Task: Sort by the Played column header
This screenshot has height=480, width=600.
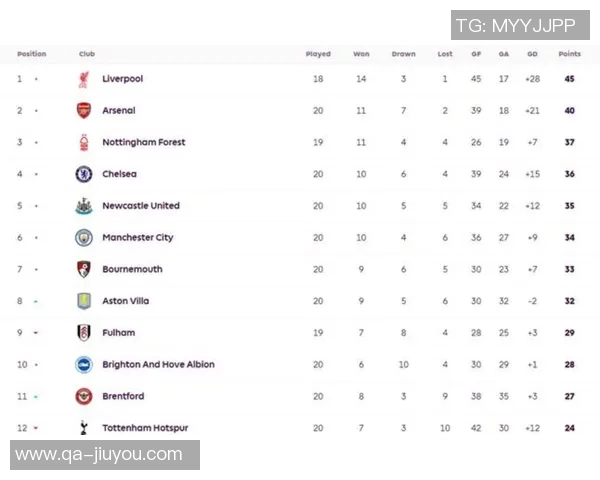Action: [318, 54]
